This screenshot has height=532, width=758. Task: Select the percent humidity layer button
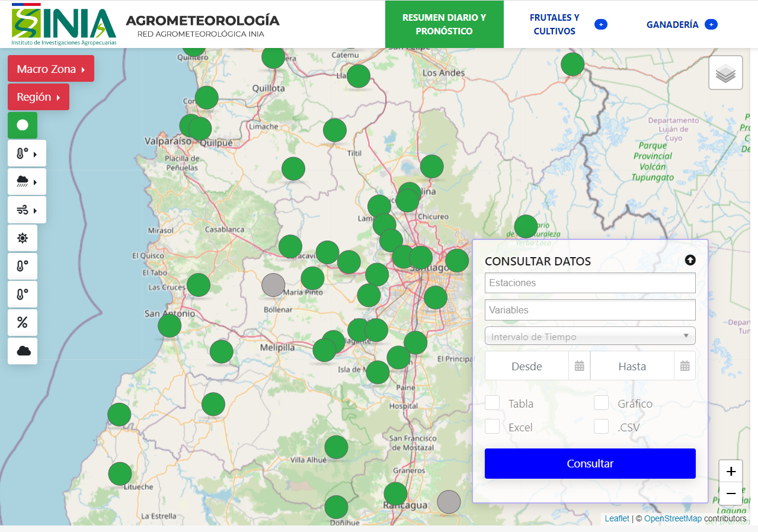(x=23, y=322)
